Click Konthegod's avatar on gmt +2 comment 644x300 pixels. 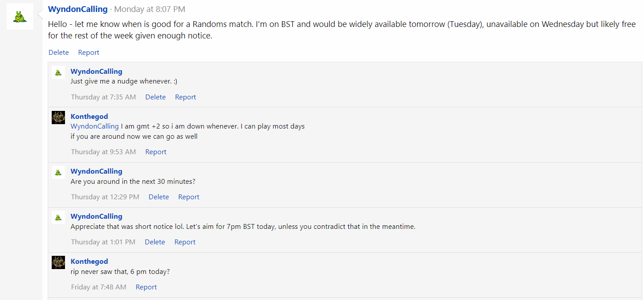(58, 118)
